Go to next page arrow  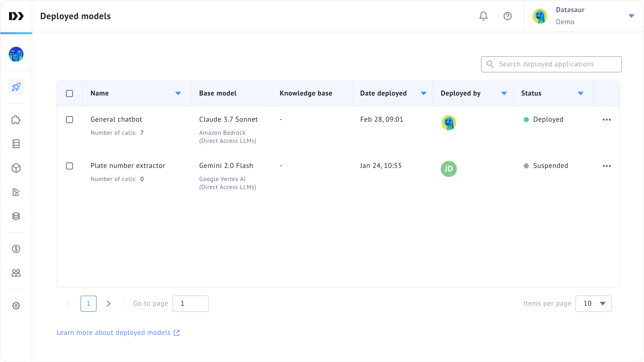pos(108,304)
